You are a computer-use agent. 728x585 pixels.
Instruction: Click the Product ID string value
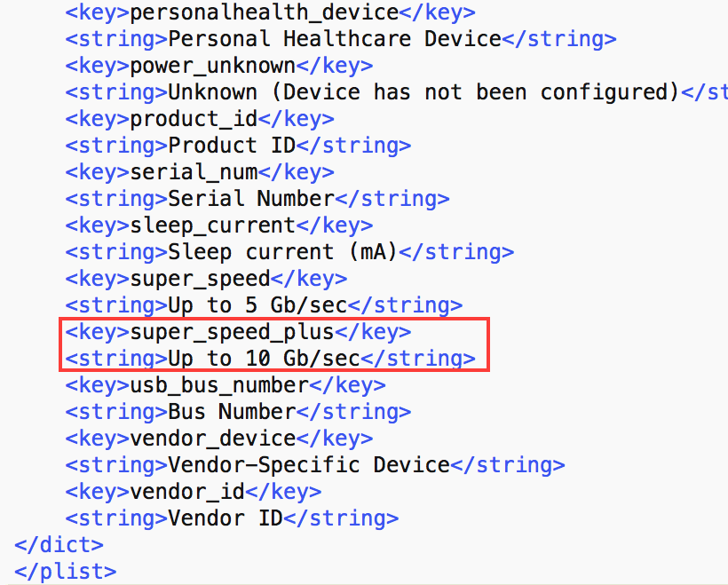click(x=232, y=146)
